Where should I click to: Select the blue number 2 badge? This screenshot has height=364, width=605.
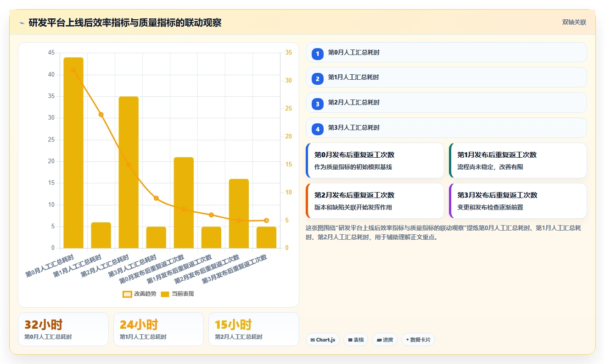317,79
